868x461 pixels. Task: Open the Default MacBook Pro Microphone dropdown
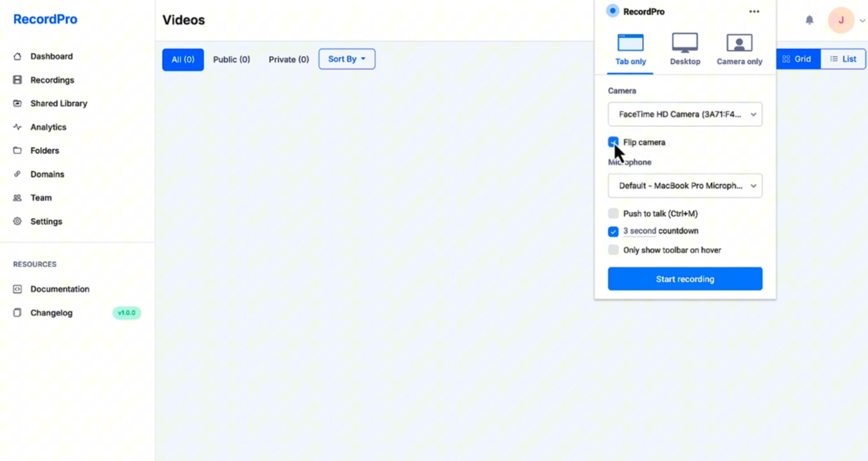685,186
